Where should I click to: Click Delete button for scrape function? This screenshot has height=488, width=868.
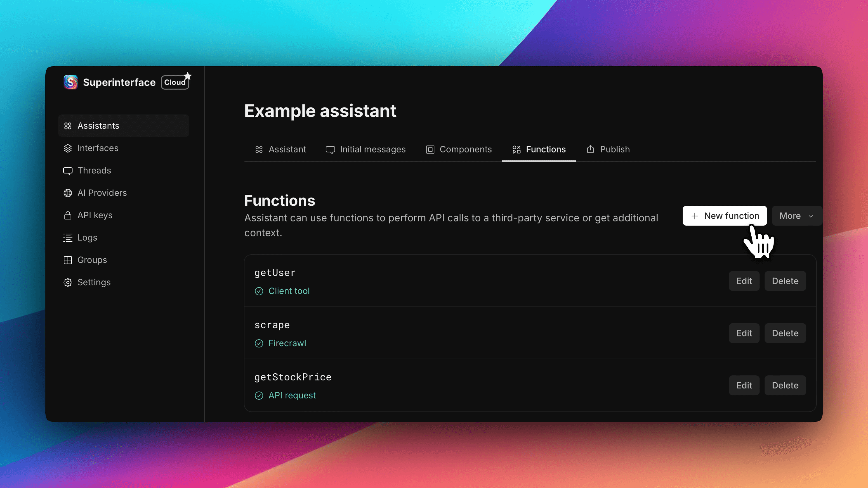pos(785,333)
